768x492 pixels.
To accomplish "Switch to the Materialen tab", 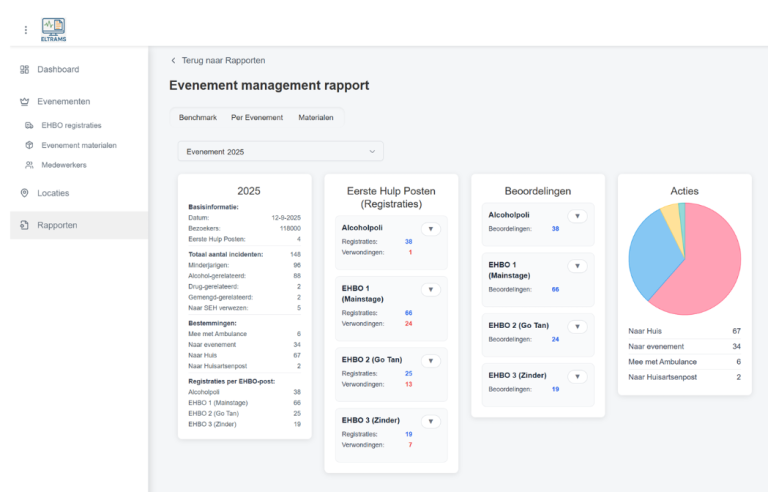I will (x=316, y=118).
